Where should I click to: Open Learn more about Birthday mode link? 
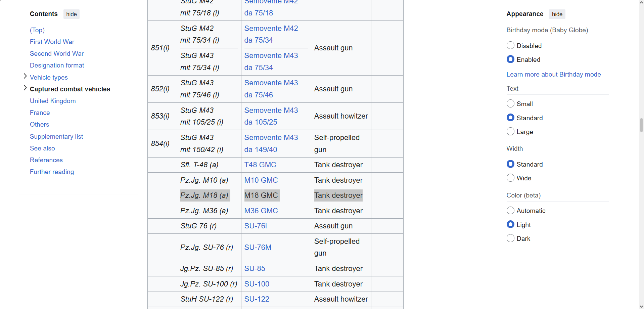pos(553,74)
